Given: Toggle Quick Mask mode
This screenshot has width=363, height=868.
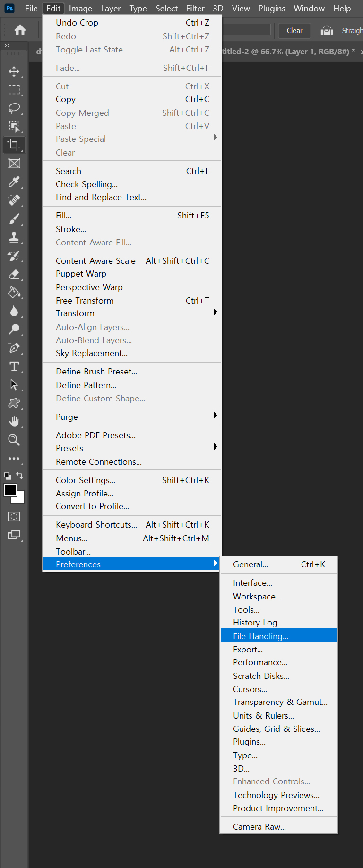Looking at the screenshot, I should [x=14, y=517].
